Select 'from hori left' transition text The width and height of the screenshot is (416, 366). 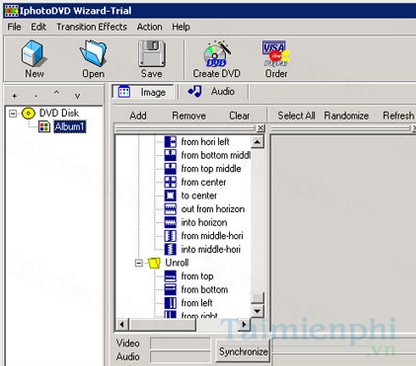(205, 142)
